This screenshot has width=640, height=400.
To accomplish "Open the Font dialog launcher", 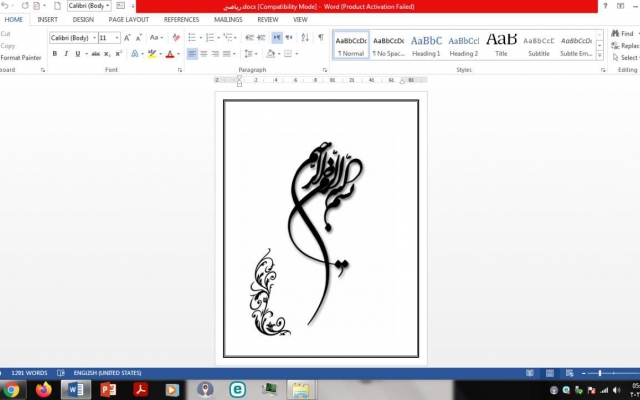I will pyautogui.click(x=180, y=70).
